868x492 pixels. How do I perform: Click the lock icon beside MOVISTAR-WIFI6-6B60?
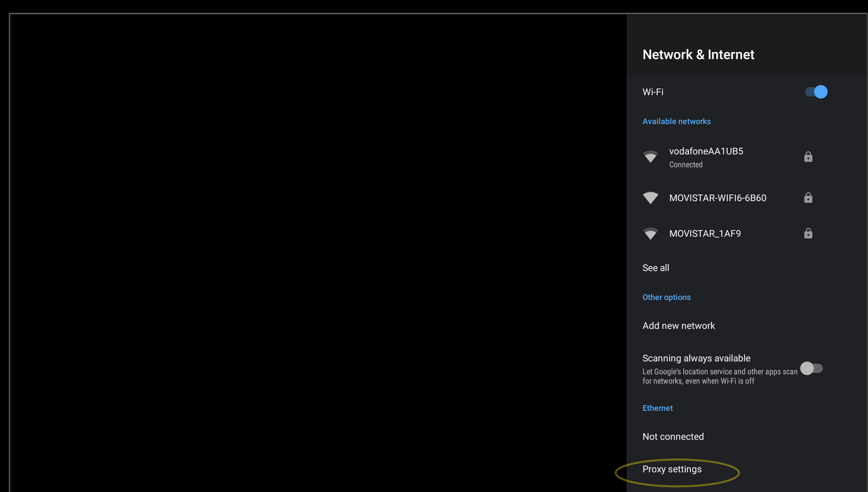(x=808, y=197)
